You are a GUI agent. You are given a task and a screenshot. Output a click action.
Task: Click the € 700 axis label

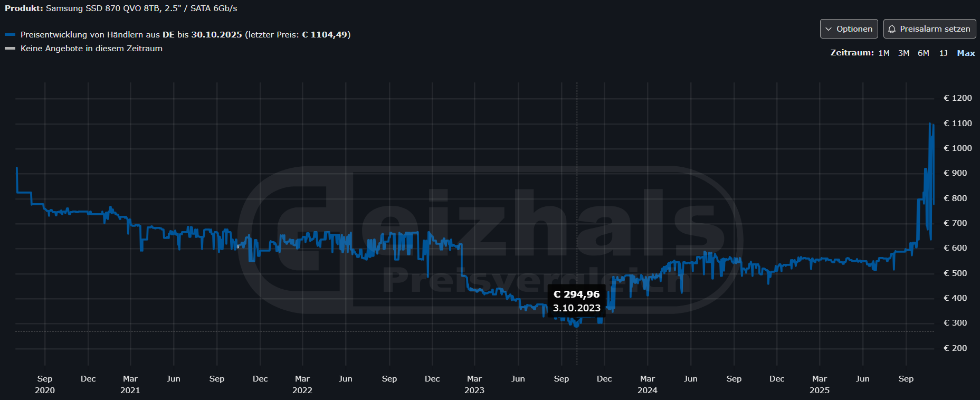[x=955, y=223]
